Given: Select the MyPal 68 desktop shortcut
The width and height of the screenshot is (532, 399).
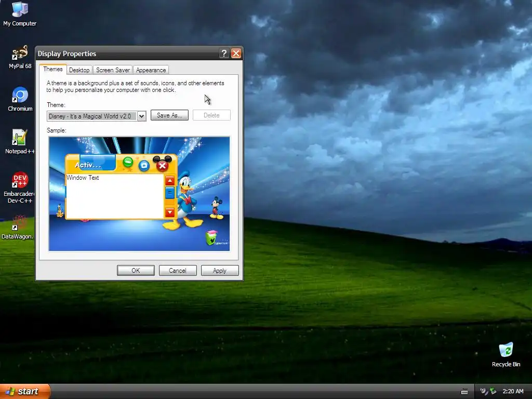Looking at the screenshot, I should coord(20,57).
